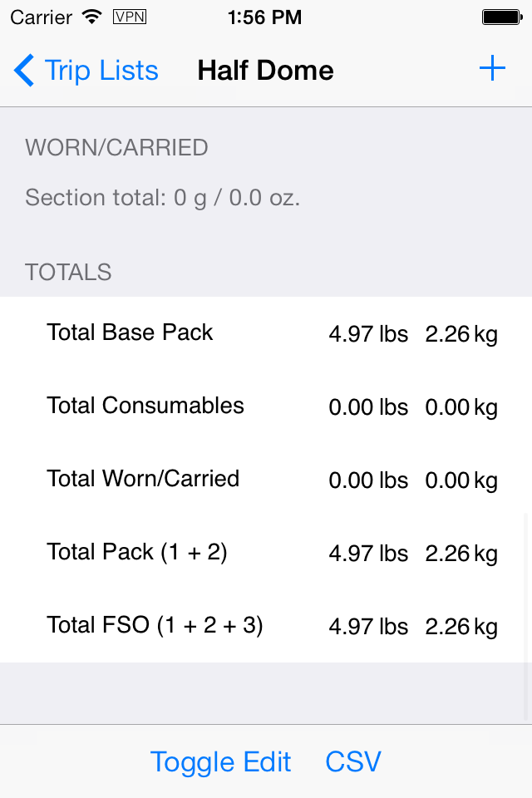Click the 2.26 kg Base Pack value
Screen dimensions: 532x798
(x=461, y=334)
